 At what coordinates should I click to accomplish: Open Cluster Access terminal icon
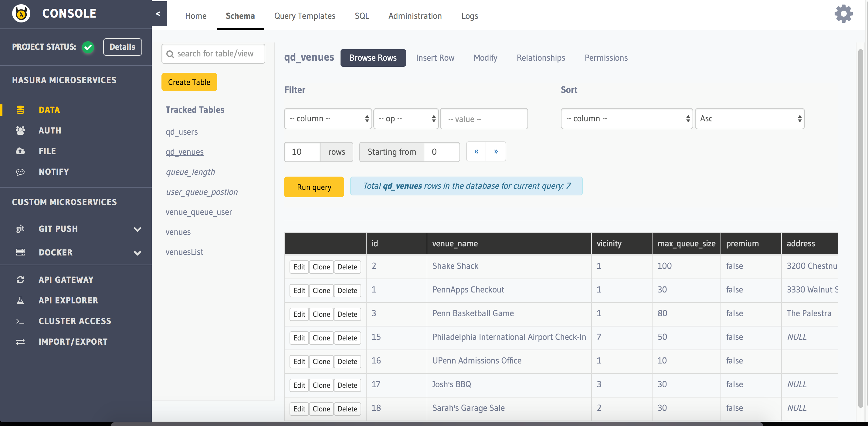tap(20, 321)
